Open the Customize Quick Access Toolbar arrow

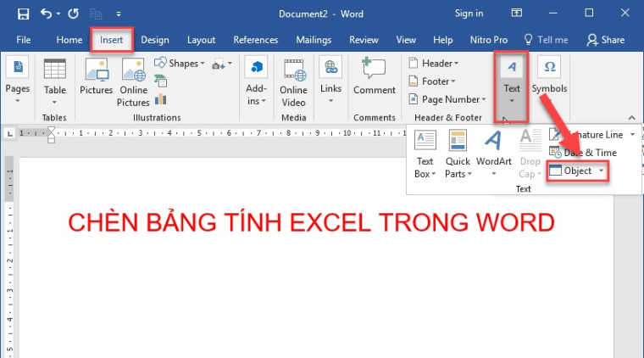119,14
